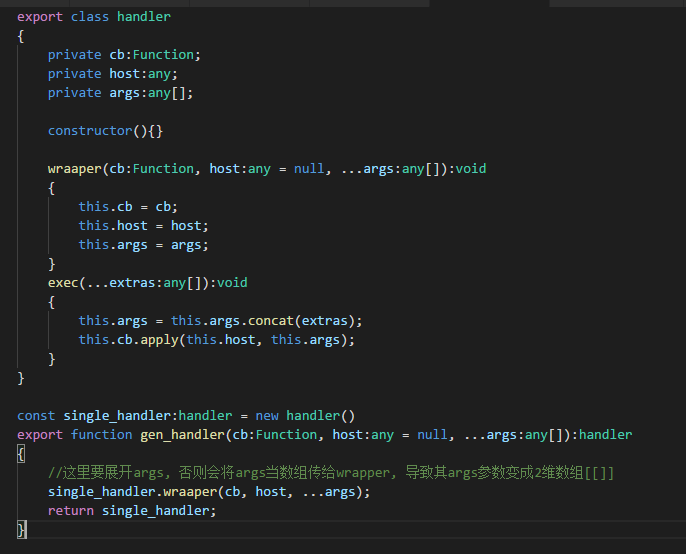Screen dimensions: 686x554
Task: Place cursor on 'private cb:Function;' line
Action: tap(124, 55)
